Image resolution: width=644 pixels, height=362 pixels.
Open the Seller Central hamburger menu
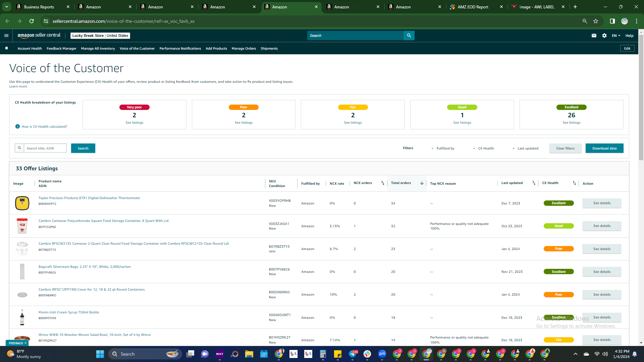point(6,36)
